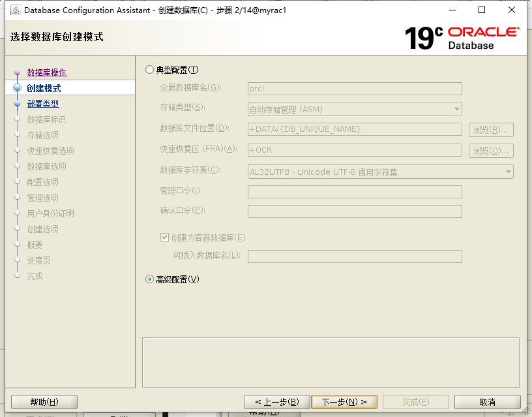Click 浏览(O)... next to fast recovery area

491,151
